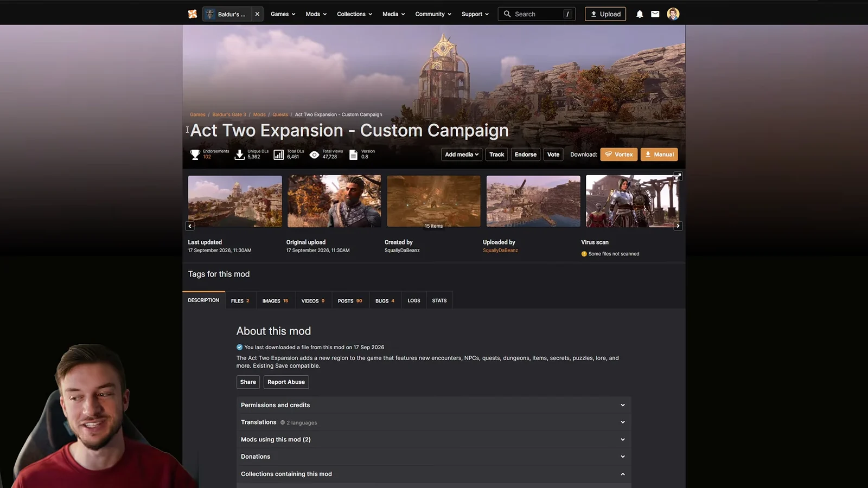Click the "Some files not scanned" text
This screenshot has width=868, height=488.
614,254
